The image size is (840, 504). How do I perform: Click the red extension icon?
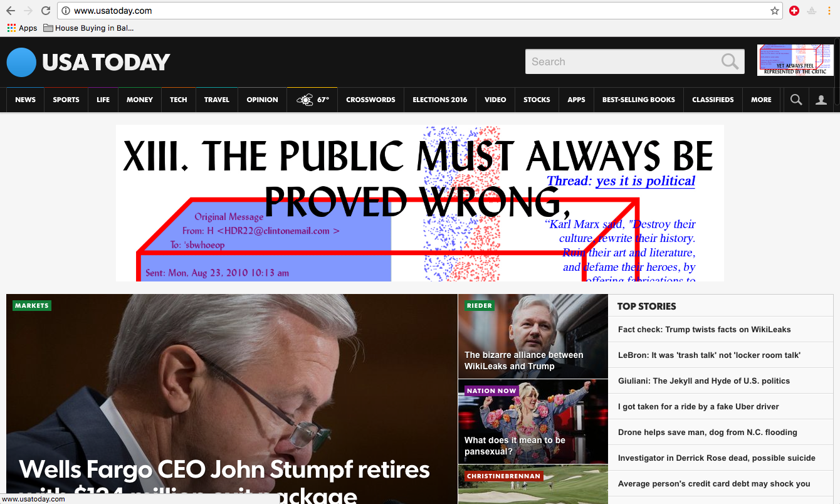click(794, 11)
